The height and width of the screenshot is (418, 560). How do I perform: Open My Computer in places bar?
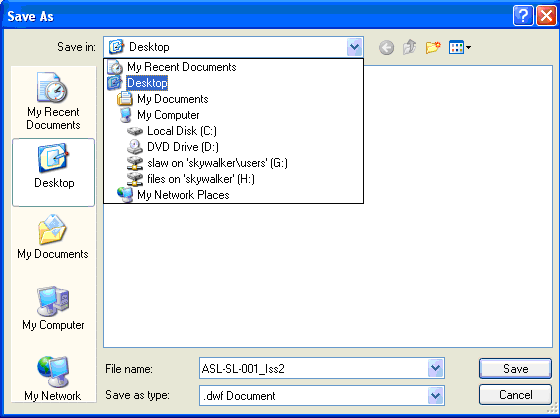coord(53,308)
